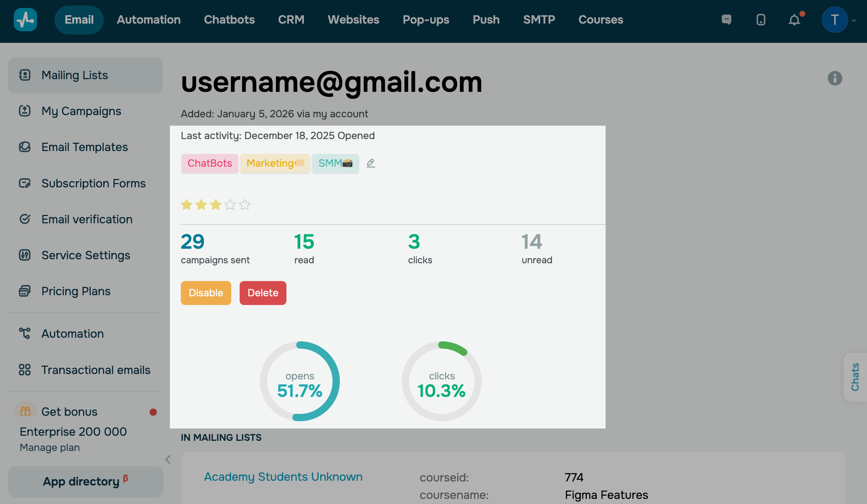Open the SMTP top menu item

[x=539, y=20]
